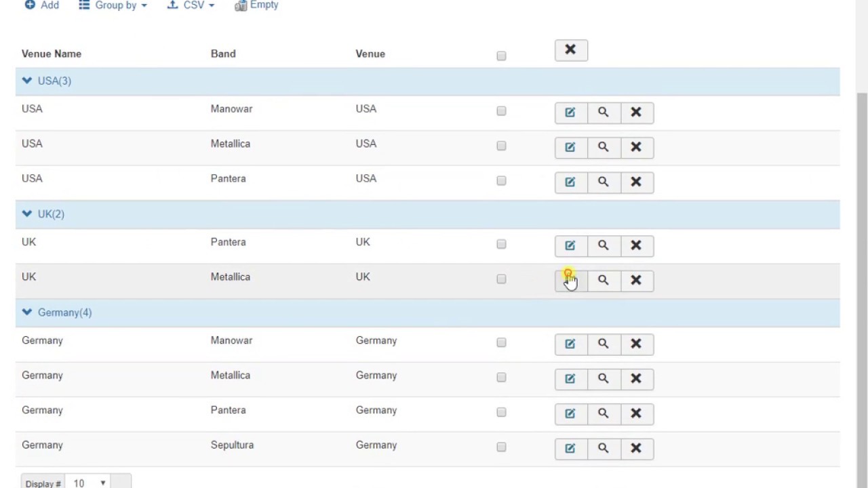Collapse the UK(2) group

click(x=27, y=213)
